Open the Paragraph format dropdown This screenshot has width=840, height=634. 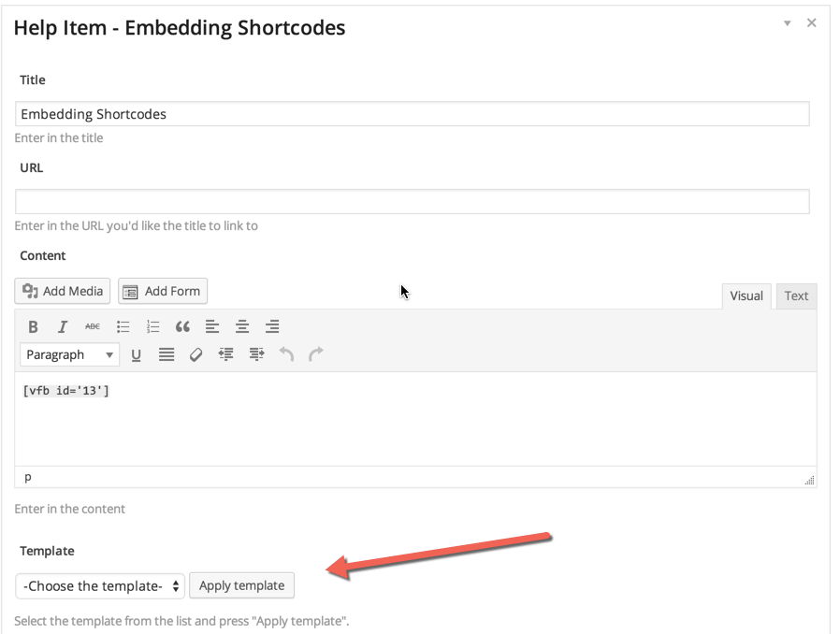70,355
